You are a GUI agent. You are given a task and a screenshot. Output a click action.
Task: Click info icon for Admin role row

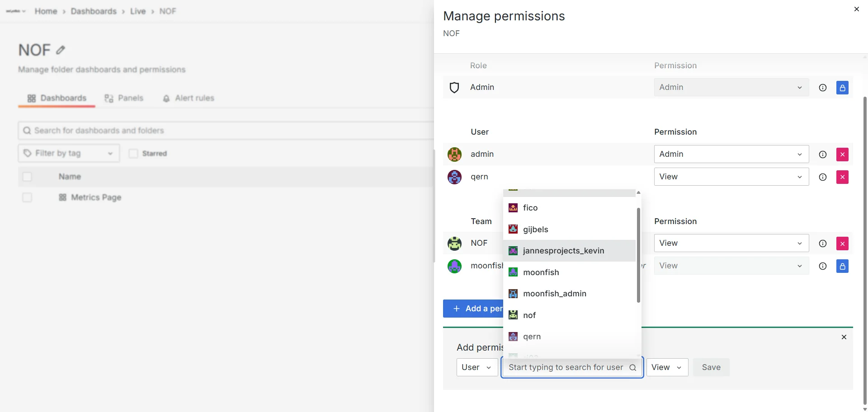click(x=822, y=88)
